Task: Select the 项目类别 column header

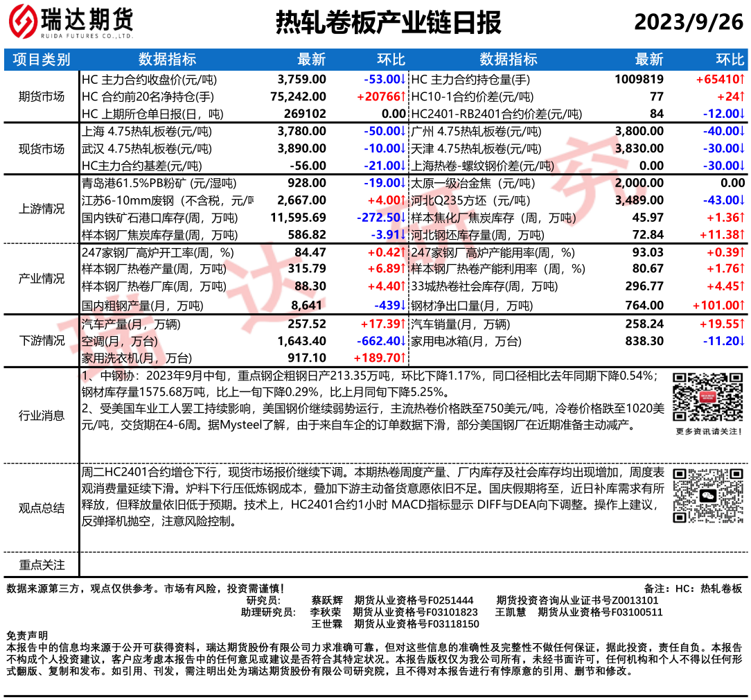Action: [x=42, y=60]
